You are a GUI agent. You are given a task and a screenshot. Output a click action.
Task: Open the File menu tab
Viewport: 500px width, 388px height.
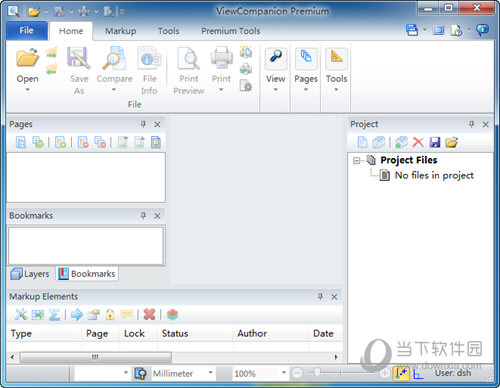27,31
